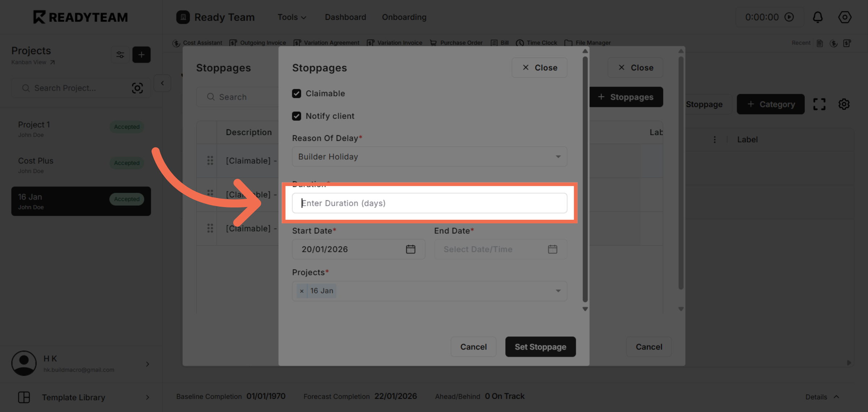Image resolution: width=868 pixels, height=412 pixels.
Task: Open the File Manager
Action: pyautogui.click(x=588, y=43)
